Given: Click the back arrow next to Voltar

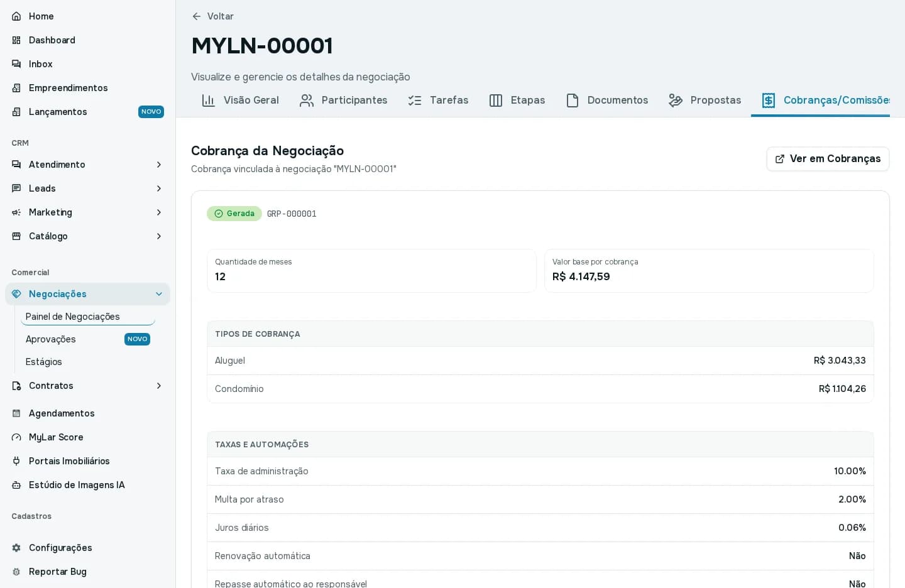Looking at the screenshot, I should coord(197,16).
